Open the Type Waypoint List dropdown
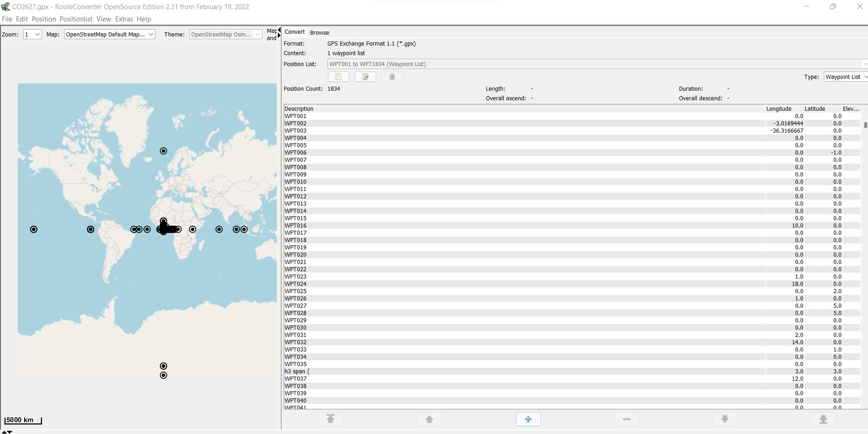 point(845,77)
